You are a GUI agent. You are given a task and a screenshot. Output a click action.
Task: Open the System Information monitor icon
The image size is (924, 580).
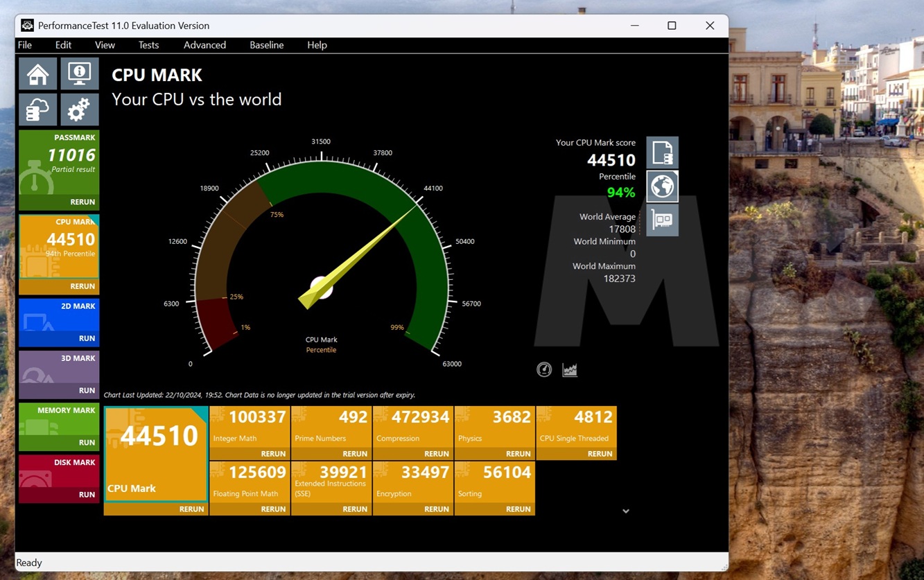[x=79, y=73]
